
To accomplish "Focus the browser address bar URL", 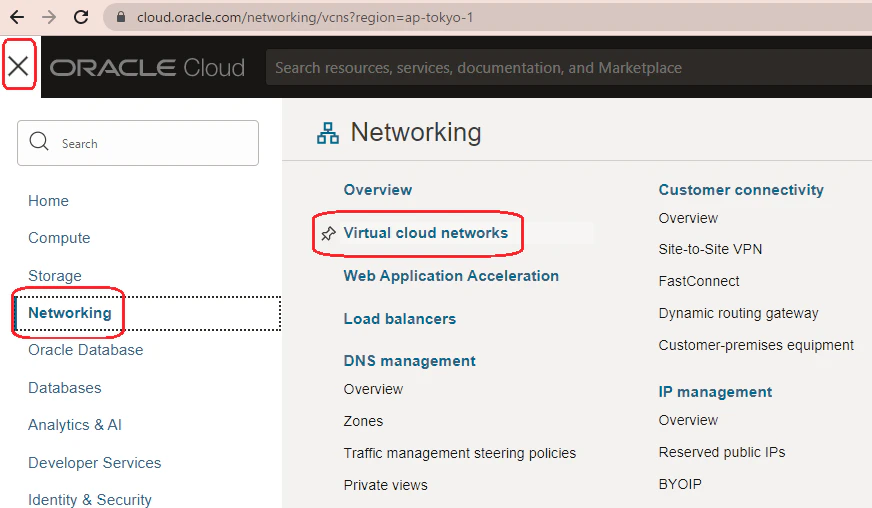I will (x=305, y=17).
